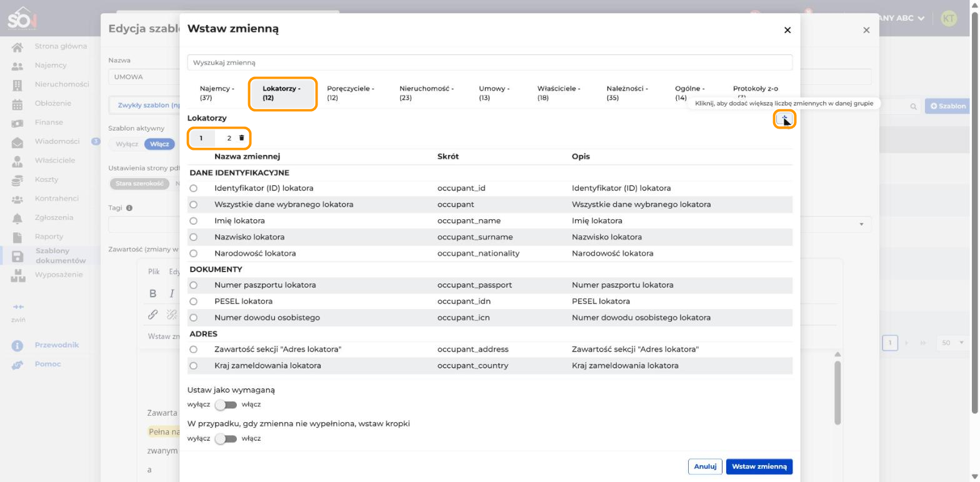The height and width of the screenshot is (482, 980).
Task: Open Kontrahenci group icon in sidebar
Action: coord(17,200)
